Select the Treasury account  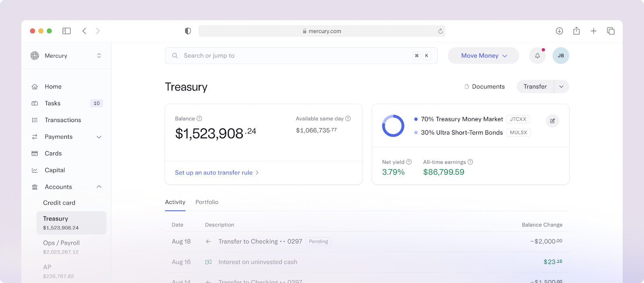click(x=71, y=223)
